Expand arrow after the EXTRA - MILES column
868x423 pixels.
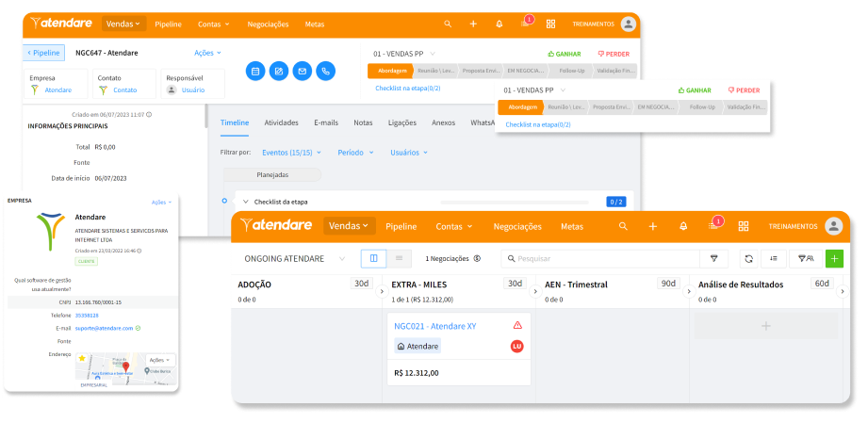coord(535,291)
